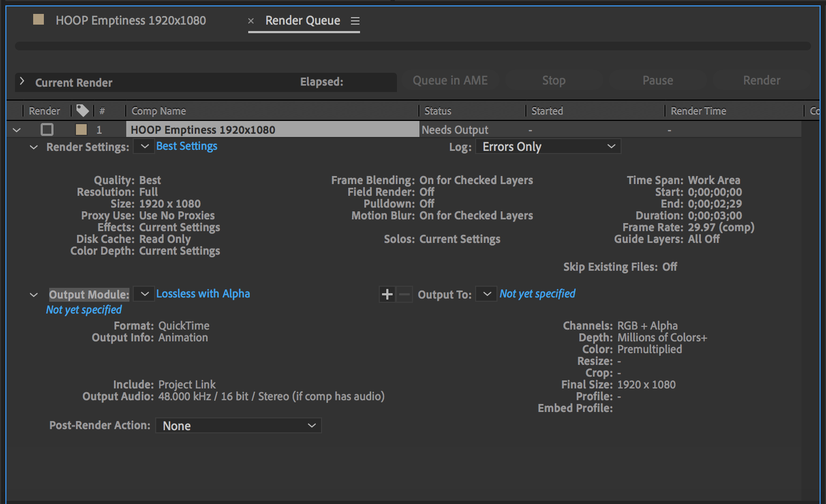
Task: Open the Output Module template dropdown arrow
Action: 143,294
